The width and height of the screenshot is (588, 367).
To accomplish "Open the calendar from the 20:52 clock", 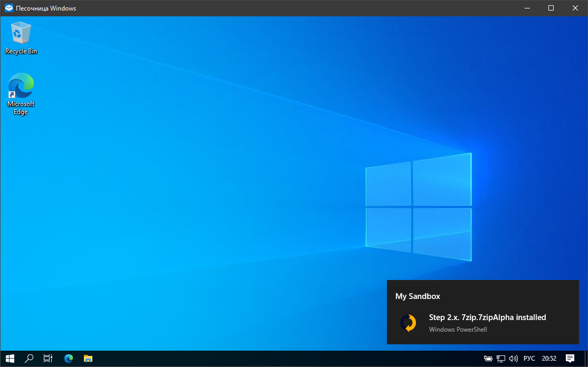I will [x=549, y=359].
